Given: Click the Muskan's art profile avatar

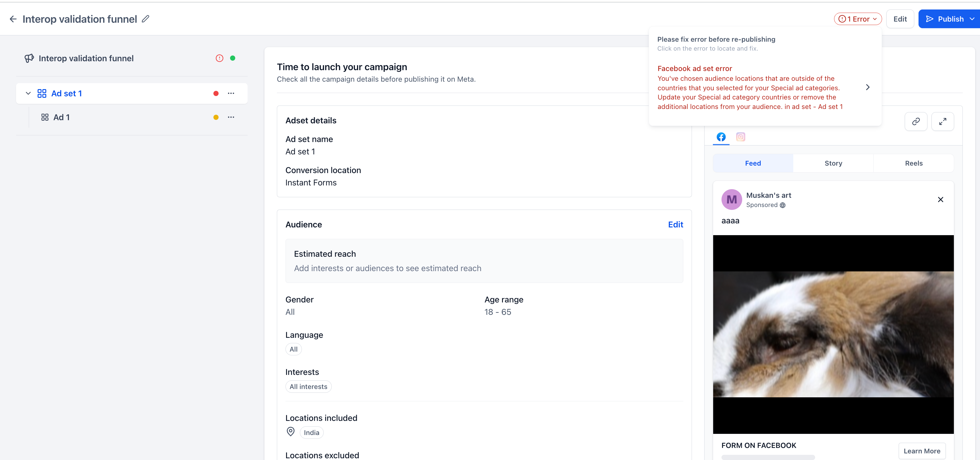Looking at the screenshot, I should 732,200.
